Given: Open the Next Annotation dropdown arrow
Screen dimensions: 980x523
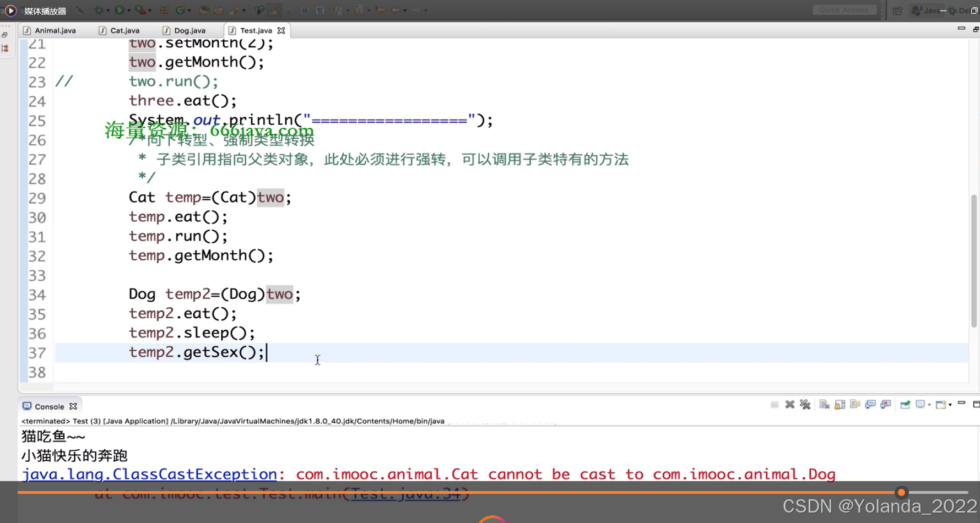Looking at the screenshot, I should 348,10.
